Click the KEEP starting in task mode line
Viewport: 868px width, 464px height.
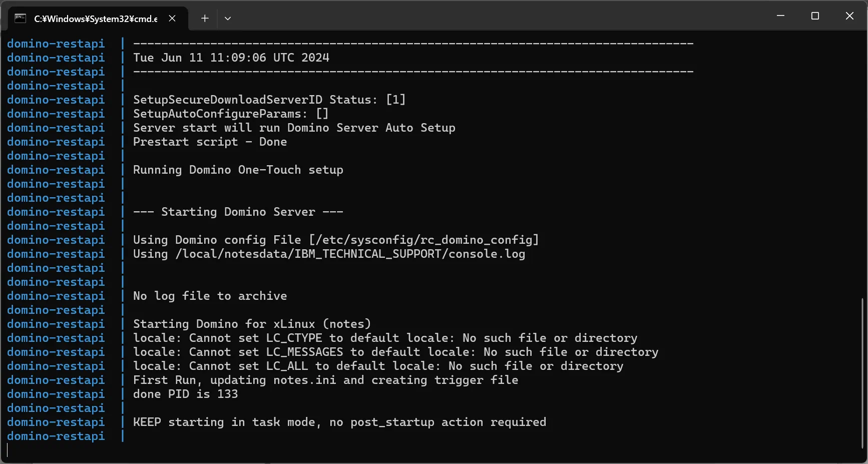point(339,422)
